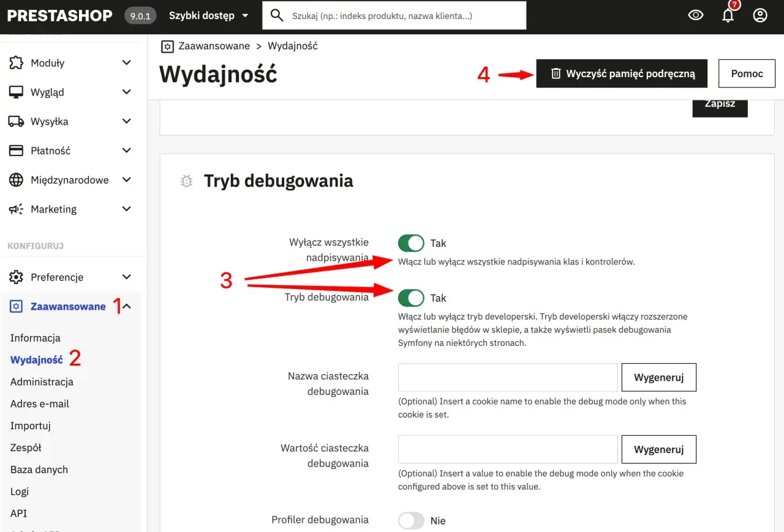Click Wyczyść pamięć podręczną button
The image size is (784, 532).
tap(622, 73)
